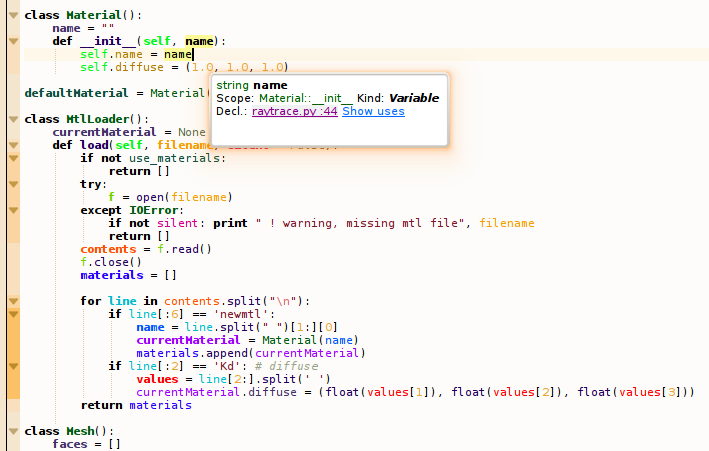
Task: Collapse the class Mesh fold arrow
Action: (x=13, y=431)
